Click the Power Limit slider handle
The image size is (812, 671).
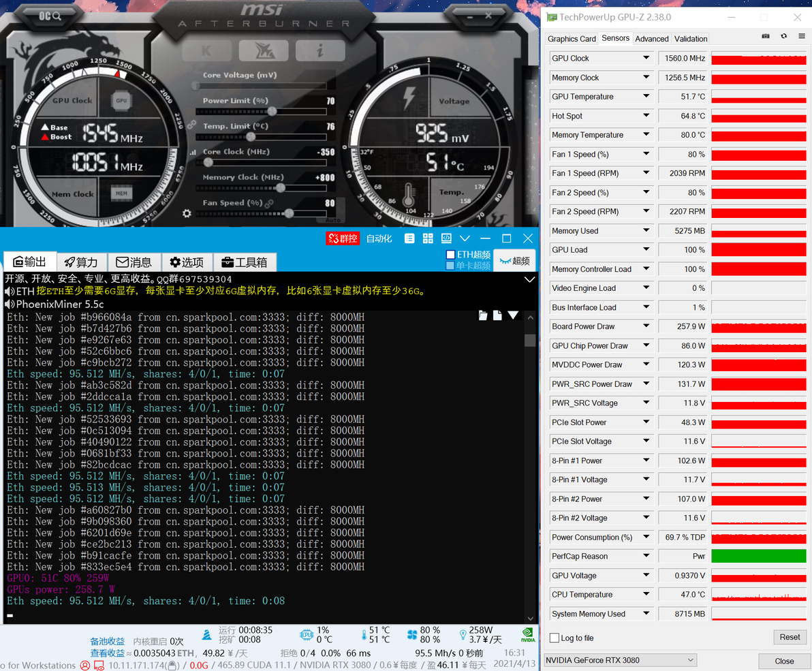tap(272, 111)
